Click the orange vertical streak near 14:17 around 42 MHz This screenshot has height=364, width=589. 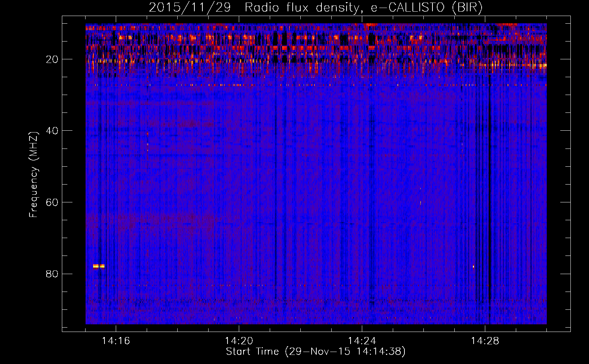pyautogui.click(x=147, y=142)
